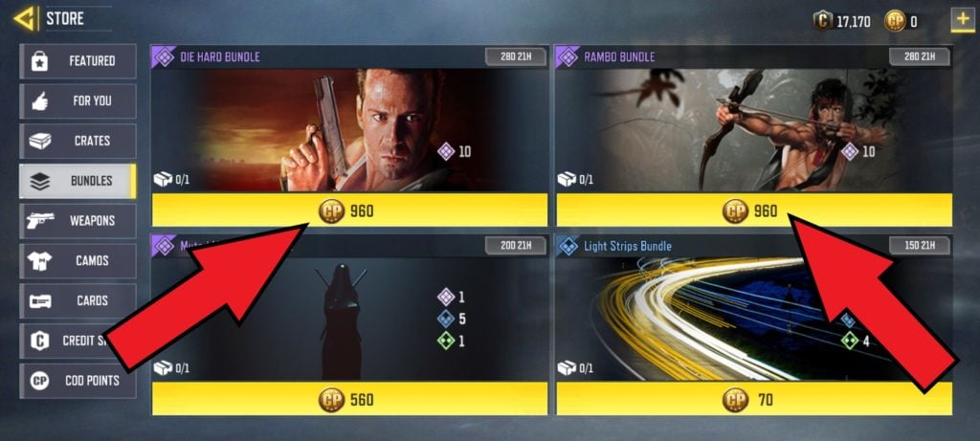
Task: Buy Light Strips Bundle for 70 CP
Action: [754, 399]
